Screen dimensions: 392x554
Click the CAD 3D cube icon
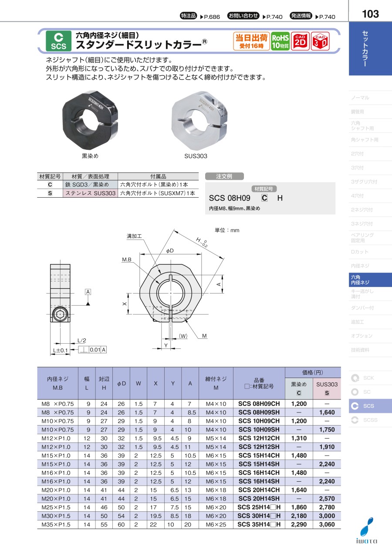[320, 42]
